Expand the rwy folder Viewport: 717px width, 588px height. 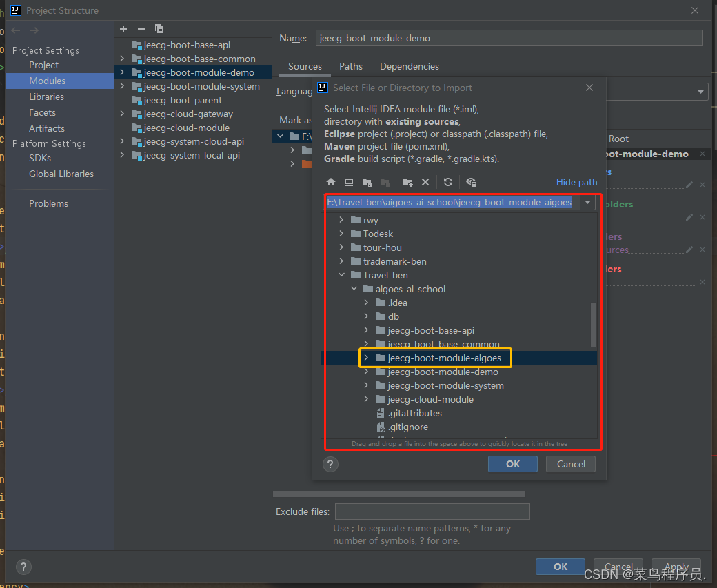[x=341, y=220]
